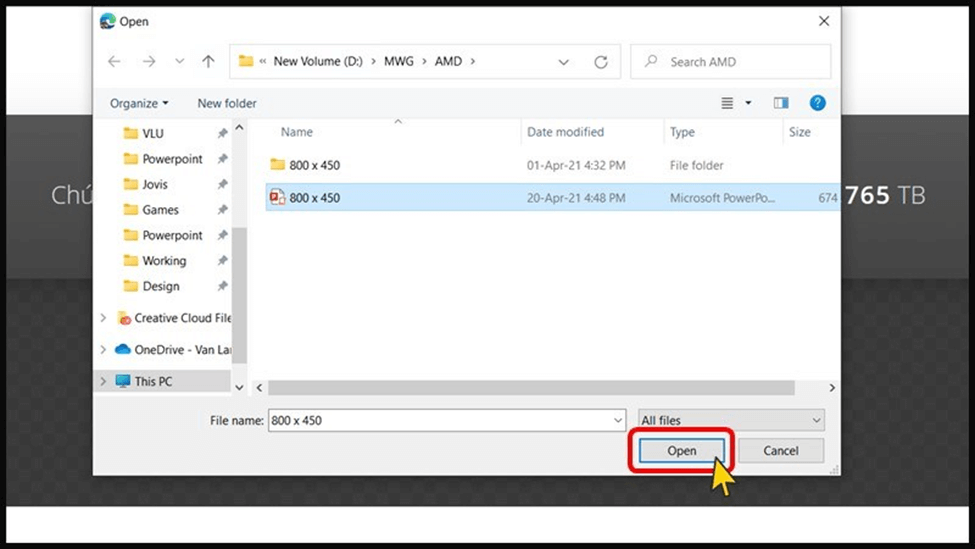975x549 pixels.
Task: Select Creative Cloud Files in sidebar
Action: tap(174, 318)
